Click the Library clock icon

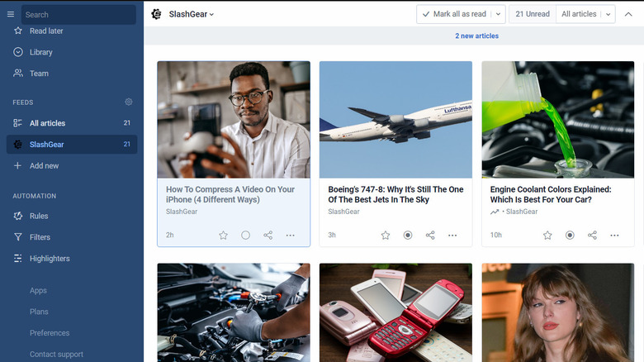pyautogui.click(x=18, y=52)
